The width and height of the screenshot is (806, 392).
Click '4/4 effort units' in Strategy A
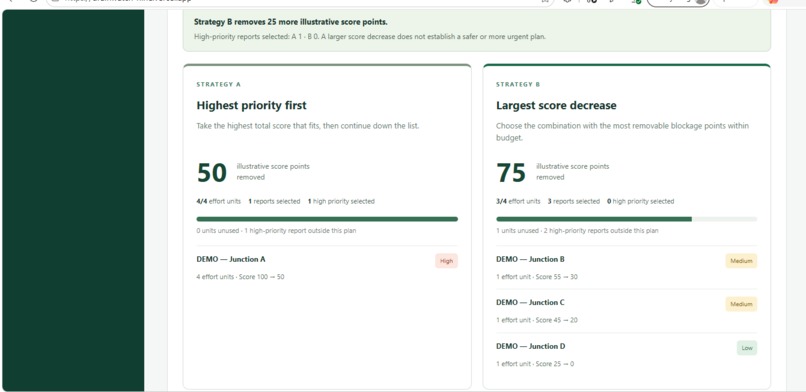(x=218, y=201)
